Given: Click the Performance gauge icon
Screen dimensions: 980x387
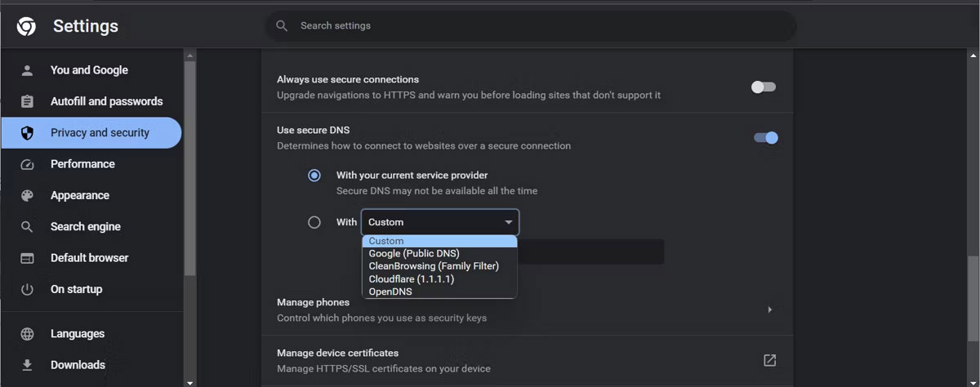Looking at the screenshot, I should click(x=27, y=164).
